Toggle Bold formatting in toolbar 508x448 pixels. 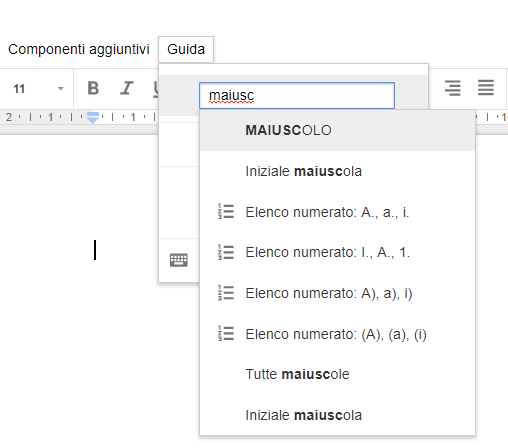point(93,88)
